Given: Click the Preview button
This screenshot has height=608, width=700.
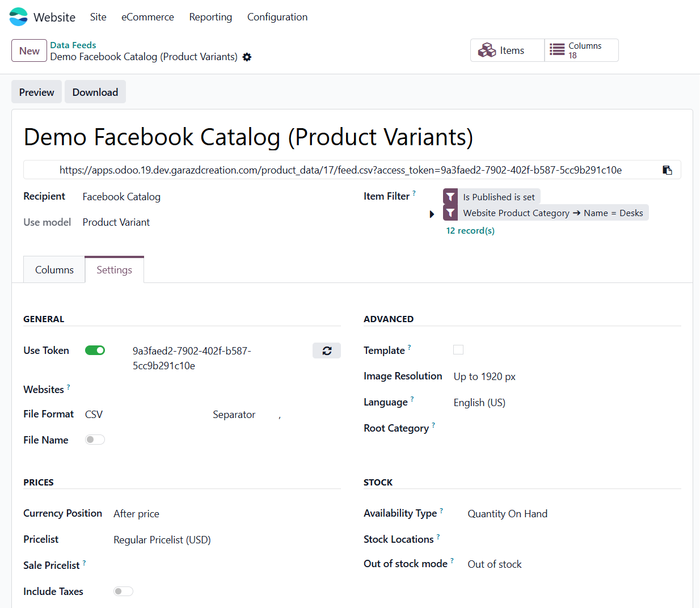Looking at the screenshot, I should click(37, 92).
